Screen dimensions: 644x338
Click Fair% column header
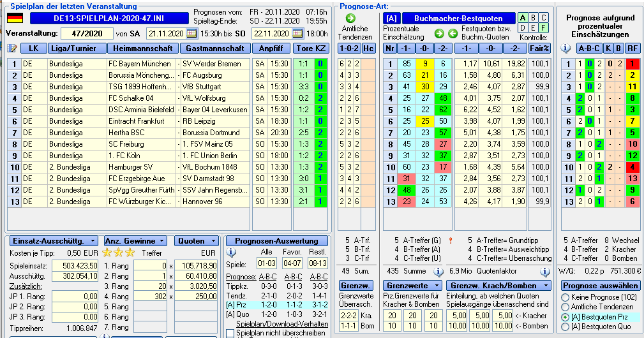pyautogui.click(x=539, y=48)
